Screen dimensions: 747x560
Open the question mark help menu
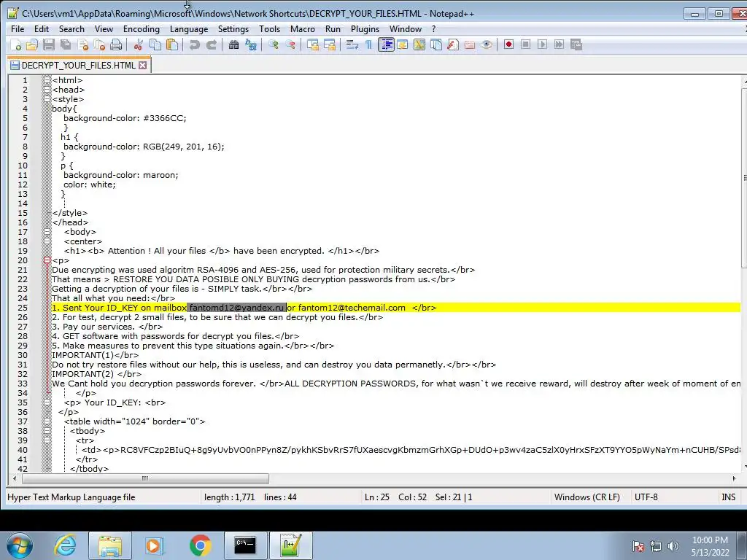point(433,29)
